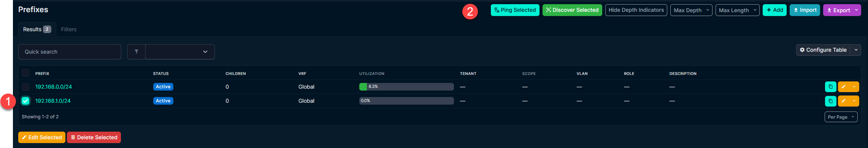
Task: Sort by DESCRIPTION column header
Action: [683, 73]
